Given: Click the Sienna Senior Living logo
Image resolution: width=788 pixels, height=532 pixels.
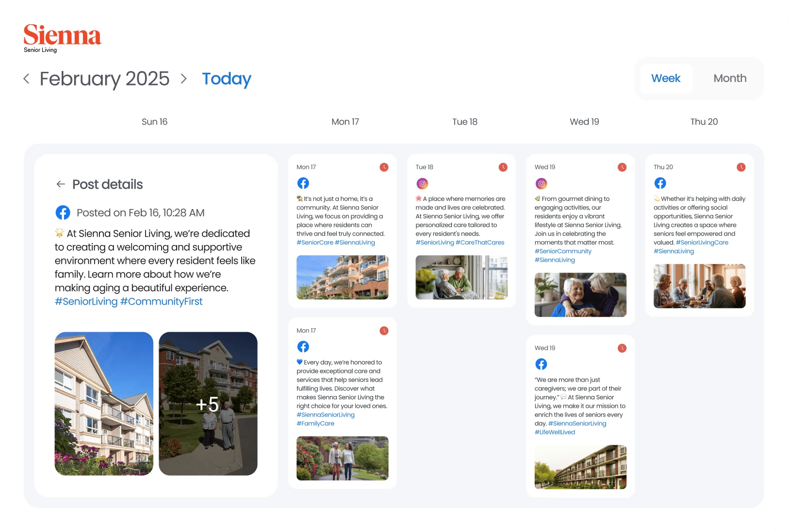Looking at the screenshot, I should (x=62, y=36).
